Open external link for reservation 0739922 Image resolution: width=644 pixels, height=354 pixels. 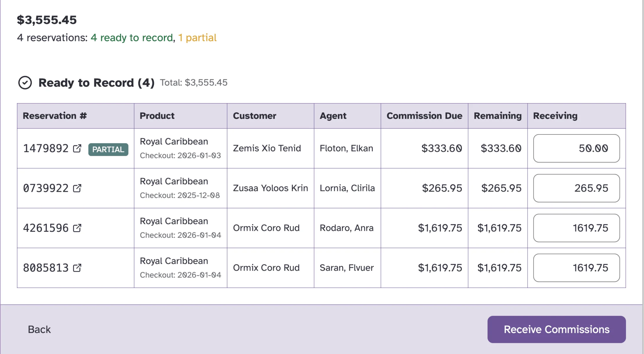pyautogui.click(x=77, y=188)
